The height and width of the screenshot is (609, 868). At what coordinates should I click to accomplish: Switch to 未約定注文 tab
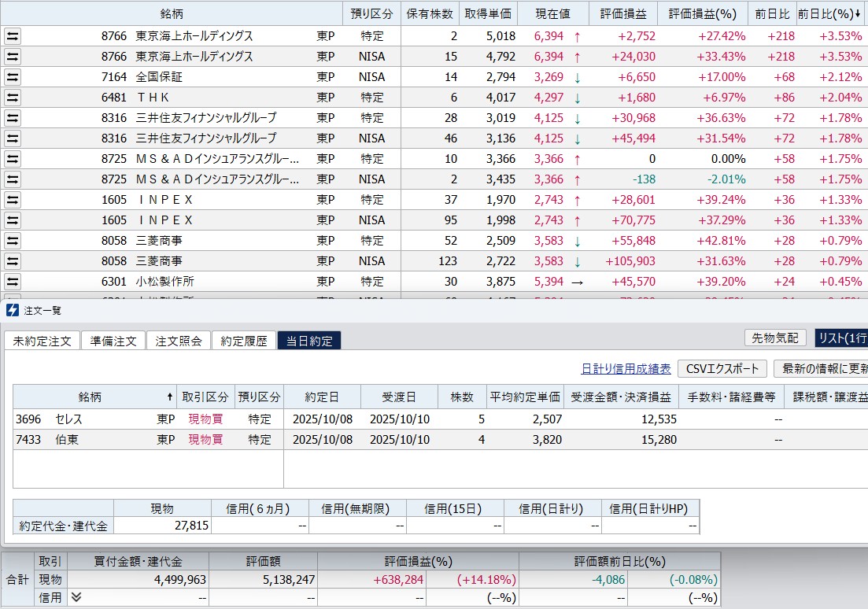[42, 341]
